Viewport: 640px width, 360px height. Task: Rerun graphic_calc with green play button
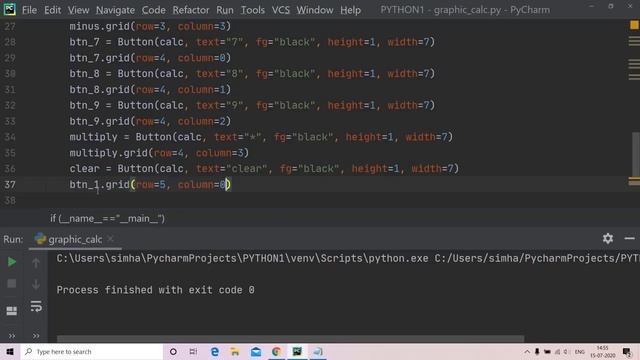coord(11,262)
